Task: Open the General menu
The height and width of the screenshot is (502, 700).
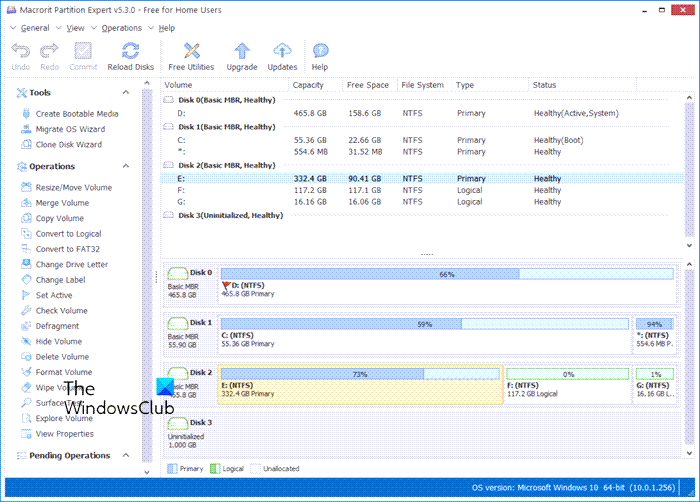Action: point(35,28)
